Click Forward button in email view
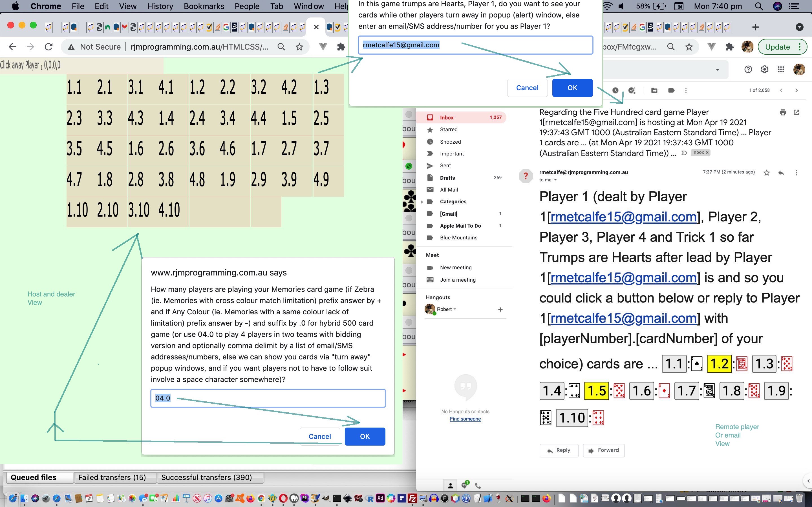This screenshot has width=812, height=507. 604,450
